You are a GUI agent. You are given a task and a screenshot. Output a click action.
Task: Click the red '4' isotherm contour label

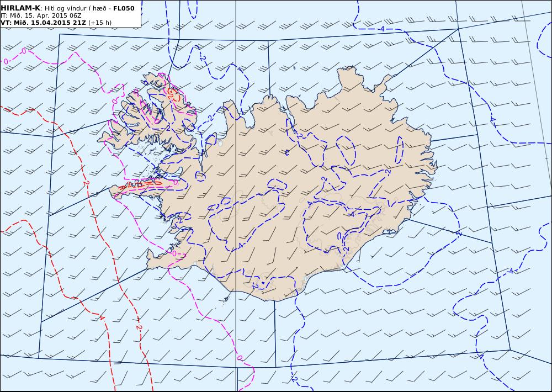(x=102, y=319)
